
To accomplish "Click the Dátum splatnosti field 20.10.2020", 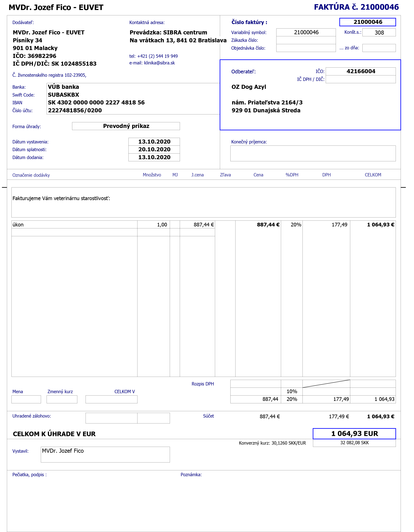I will [154, 149].
